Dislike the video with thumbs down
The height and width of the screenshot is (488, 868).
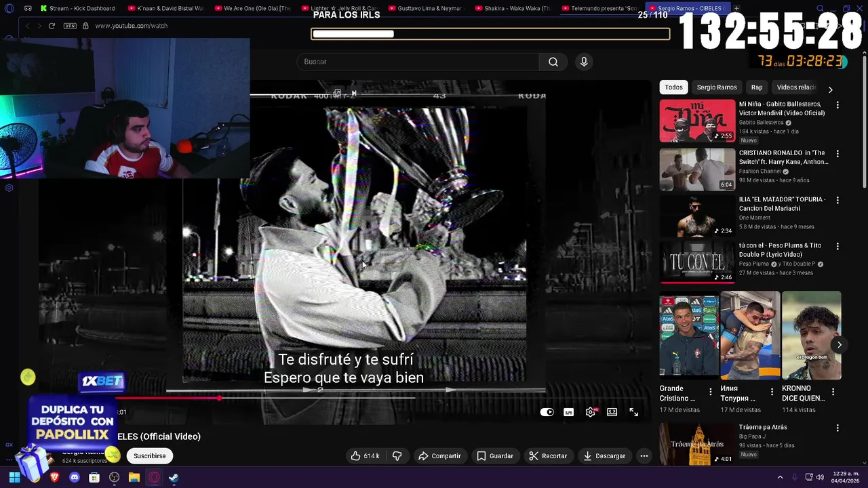pos(397,456)
